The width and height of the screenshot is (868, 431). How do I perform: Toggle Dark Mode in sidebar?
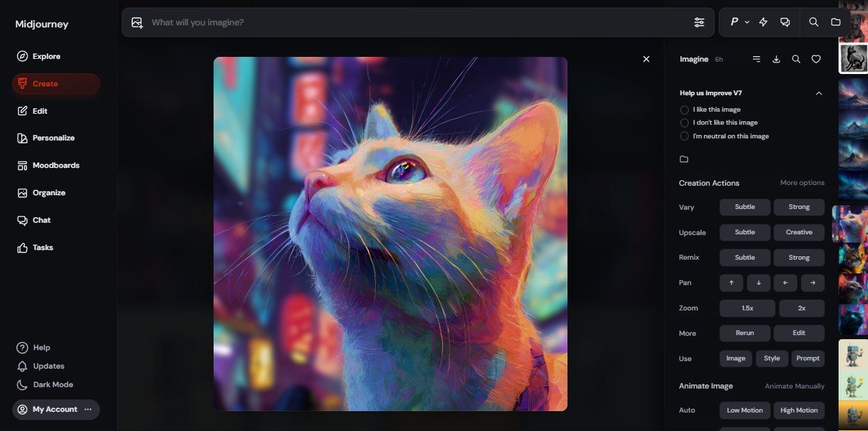pos(53,384)
